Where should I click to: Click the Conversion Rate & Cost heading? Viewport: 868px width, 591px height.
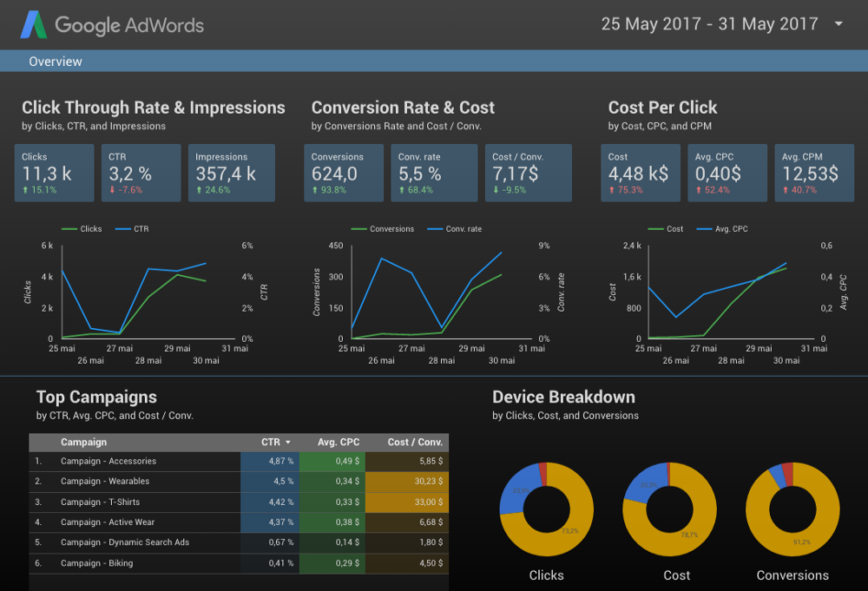tap(403, 108)
